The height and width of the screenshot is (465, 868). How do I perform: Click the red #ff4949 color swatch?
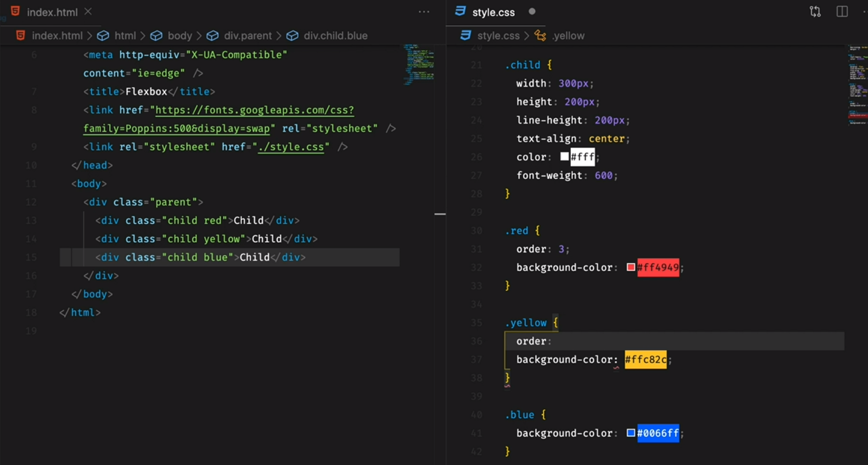pyautogui.click(x=631, y=267)
